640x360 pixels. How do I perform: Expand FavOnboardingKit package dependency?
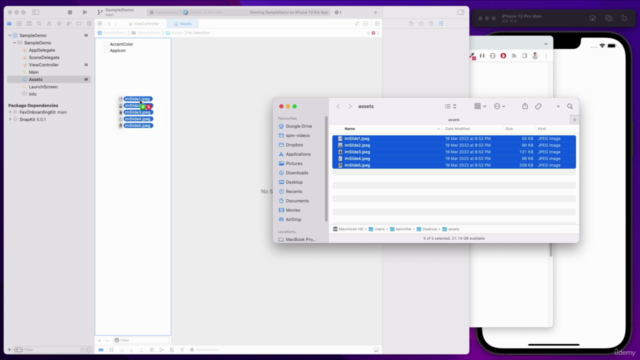(x=10, y=112)
